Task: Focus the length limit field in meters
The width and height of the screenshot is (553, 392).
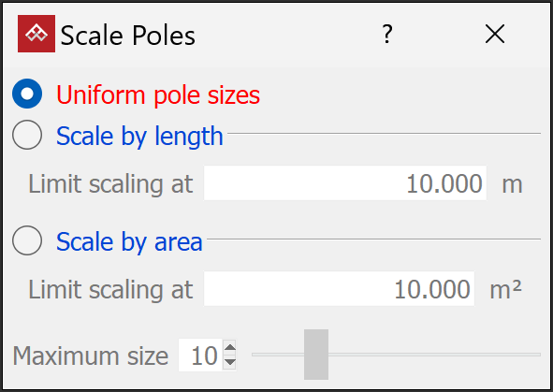Action: tap(345, 183)
